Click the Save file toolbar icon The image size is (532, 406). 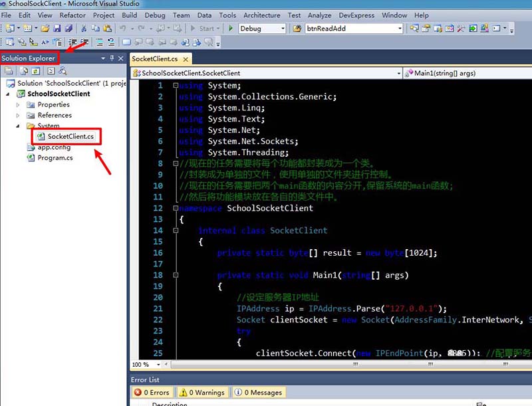click(x=57, y=29)
